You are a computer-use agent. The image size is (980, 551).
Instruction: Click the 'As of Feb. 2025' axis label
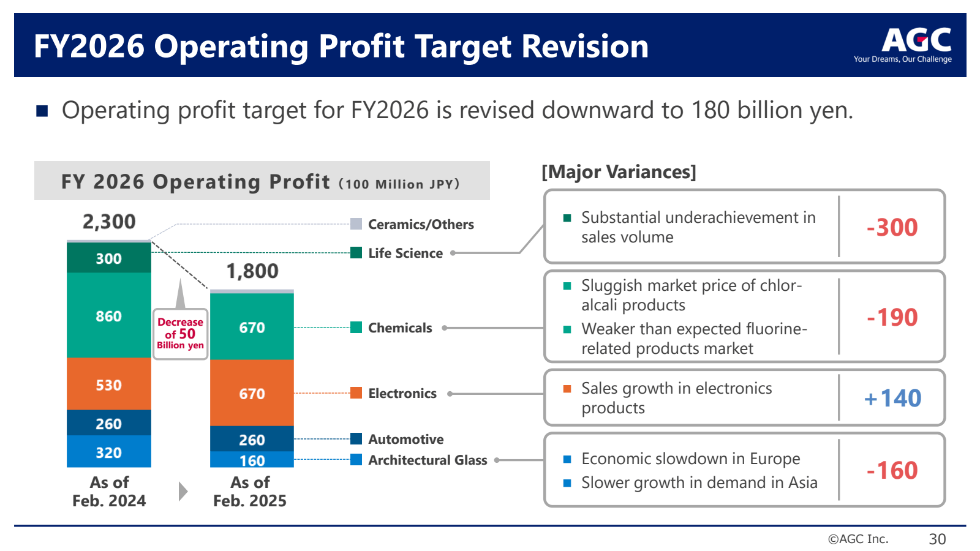[250, 492]
